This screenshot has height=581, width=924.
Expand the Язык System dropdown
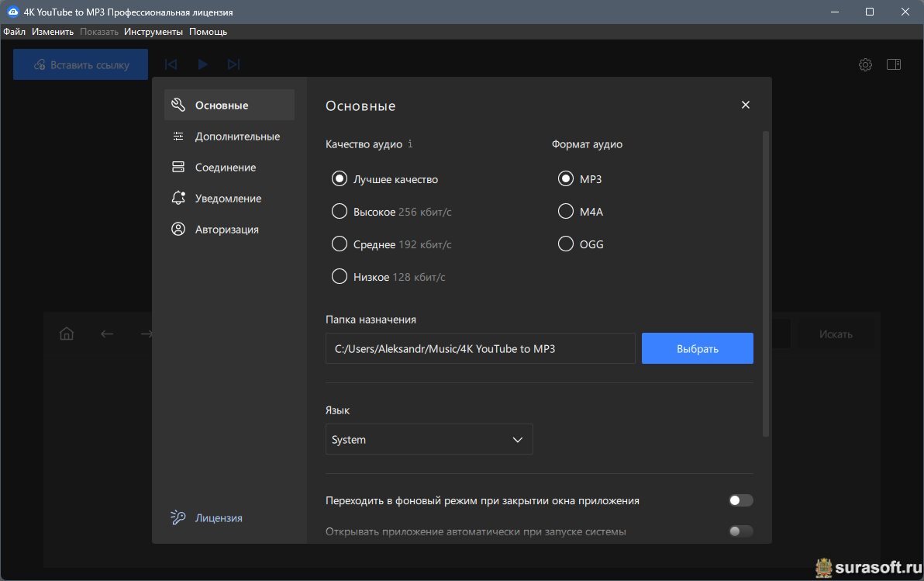click(x=429, y=440)
